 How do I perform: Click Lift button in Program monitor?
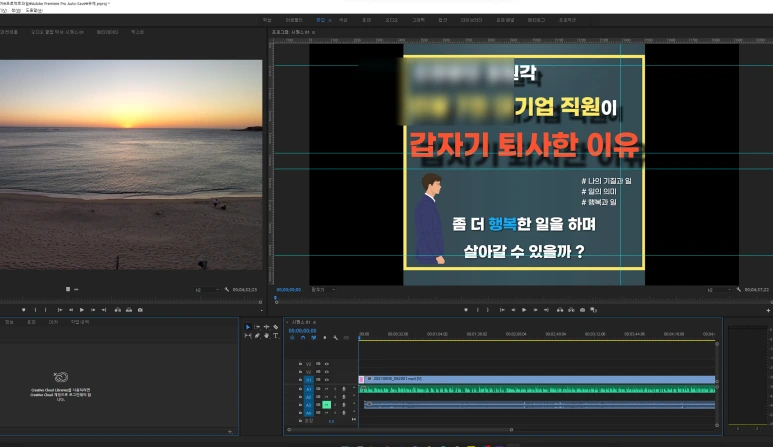(560, 310)
